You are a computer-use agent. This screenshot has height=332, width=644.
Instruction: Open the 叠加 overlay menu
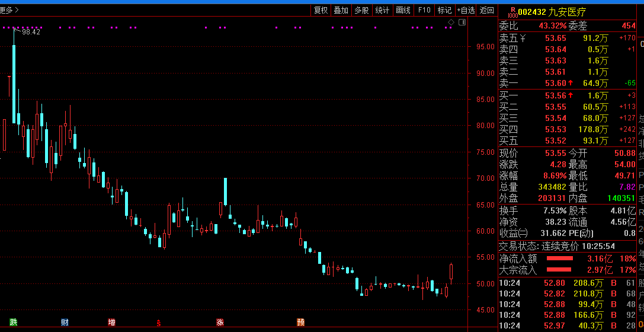coord(341,10)
